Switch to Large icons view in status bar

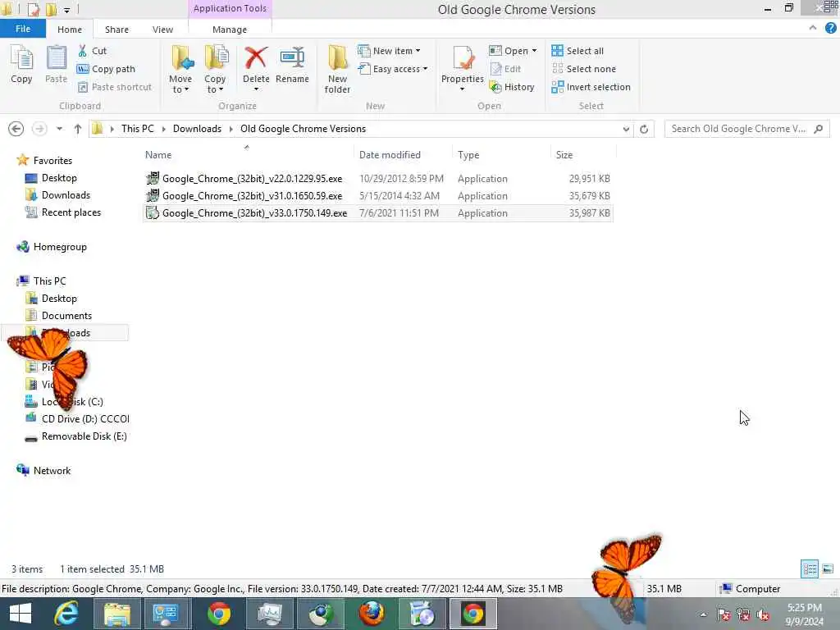pos(827,569)
